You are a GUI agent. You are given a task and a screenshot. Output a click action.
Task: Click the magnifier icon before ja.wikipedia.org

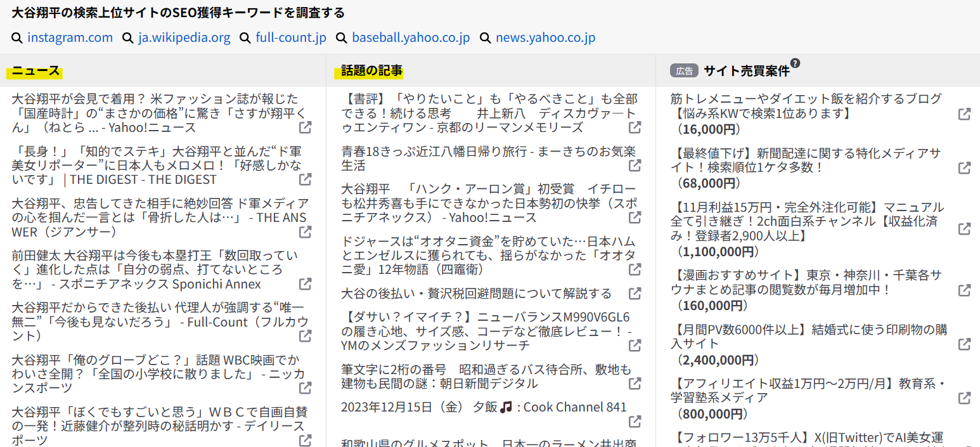coord(128,38)
